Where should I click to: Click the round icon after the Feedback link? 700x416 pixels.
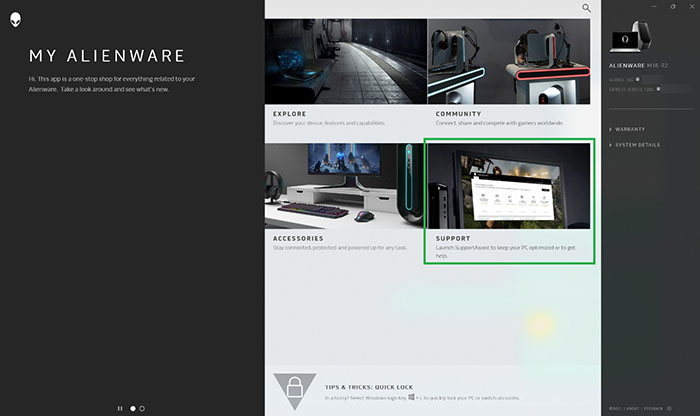(x=669, y=408)
